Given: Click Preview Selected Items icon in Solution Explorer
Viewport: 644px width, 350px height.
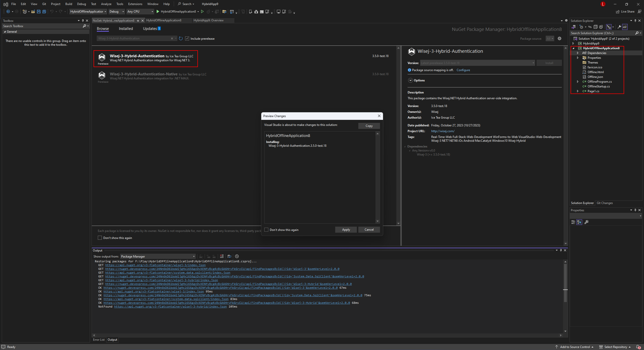Looking at the screenshot, I should pyautogui.click(x=625, y=27).
